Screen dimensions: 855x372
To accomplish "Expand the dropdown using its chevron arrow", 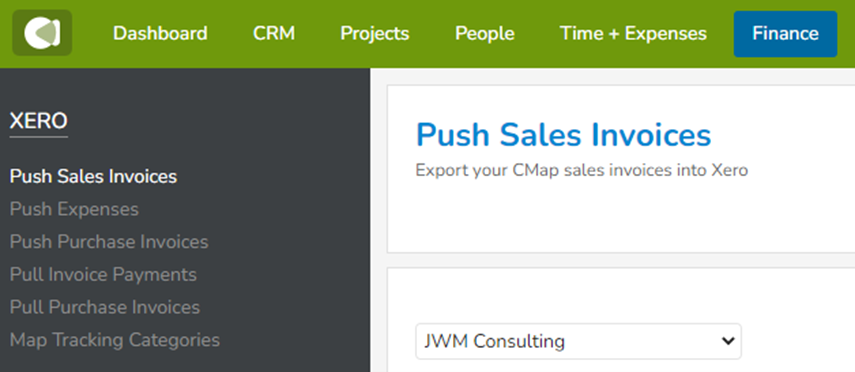I will tap(727, 341).
